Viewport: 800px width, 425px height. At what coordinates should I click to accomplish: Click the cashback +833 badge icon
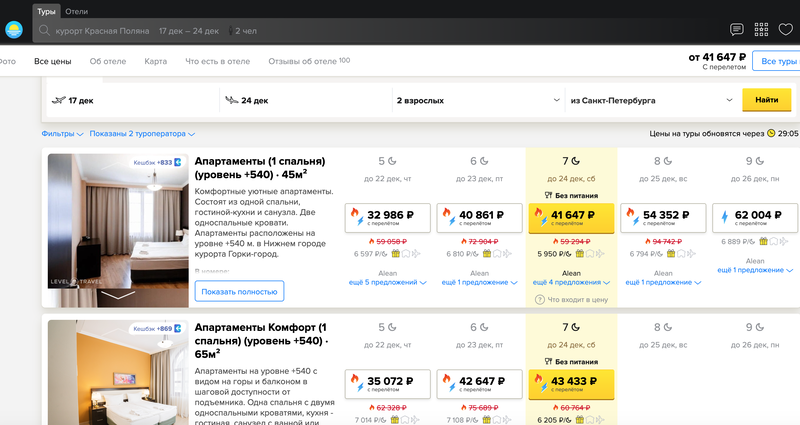178,162
